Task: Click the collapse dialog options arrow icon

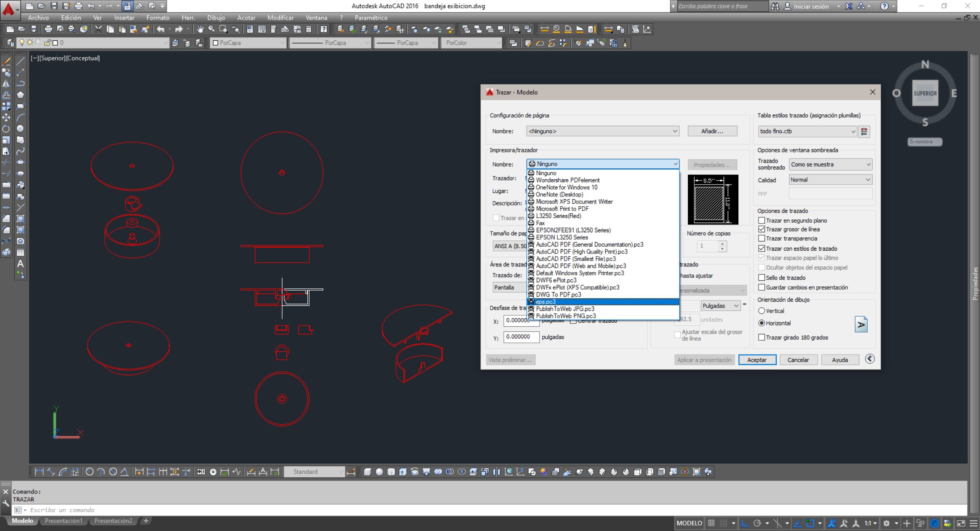Action: [870, 359]
